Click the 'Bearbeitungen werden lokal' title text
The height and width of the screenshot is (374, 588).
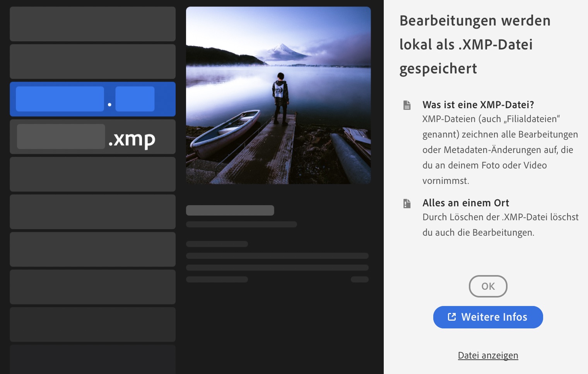[x=475, y=44]
